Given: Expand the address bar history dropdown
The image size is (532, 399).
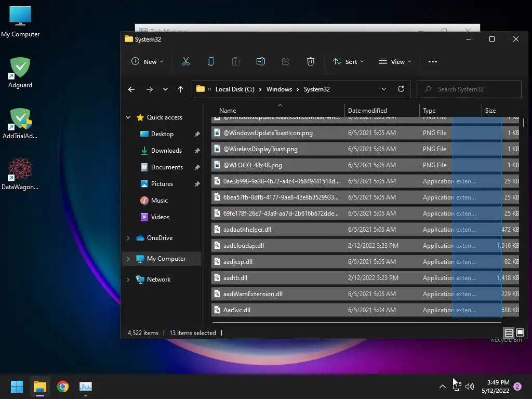Looking at the screenshot, I should pyautogui.click(x=384, y=89).
